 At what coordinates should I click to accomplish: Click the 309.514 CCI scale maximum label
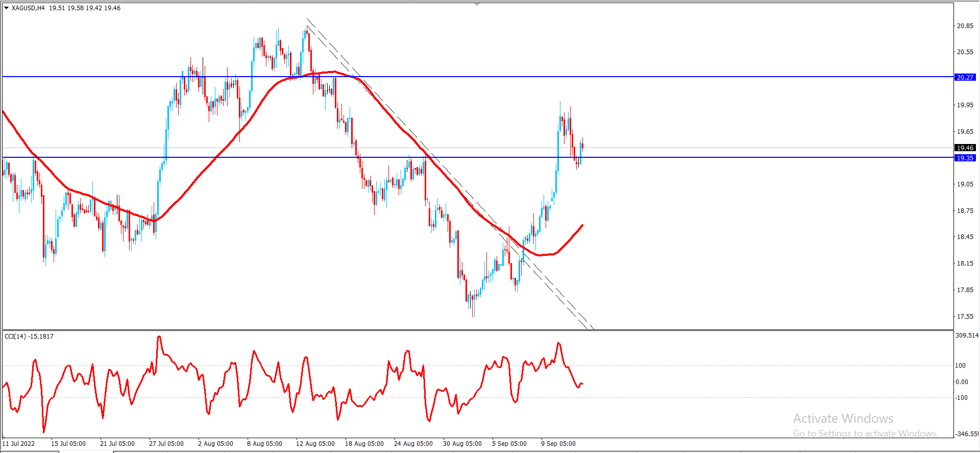967,336
